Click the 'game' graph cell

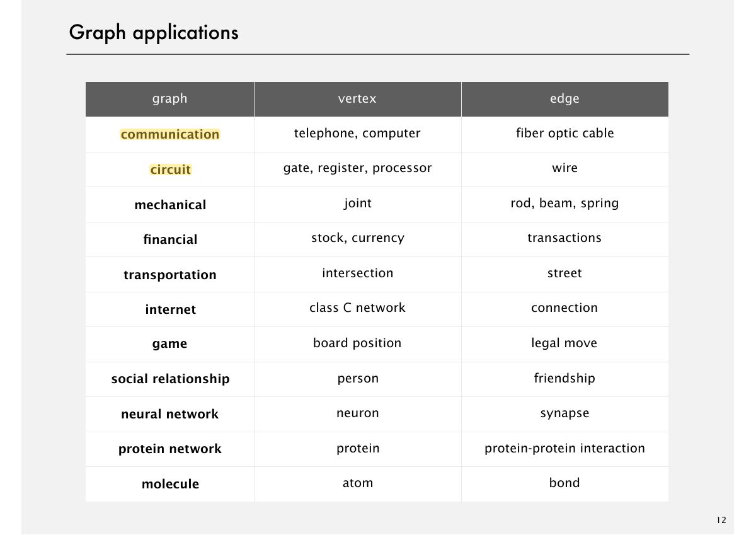pos(170,344)
